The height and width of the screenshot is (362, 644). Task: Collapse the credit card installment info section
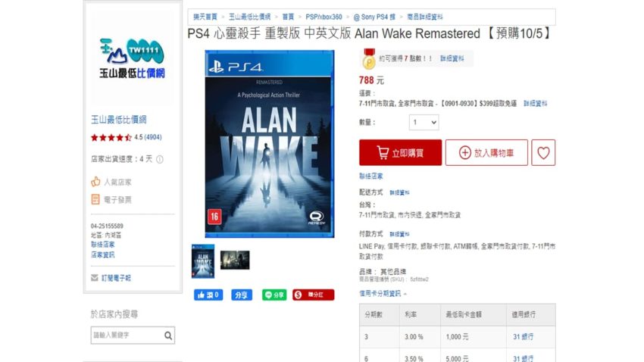[x=383, y=293]
